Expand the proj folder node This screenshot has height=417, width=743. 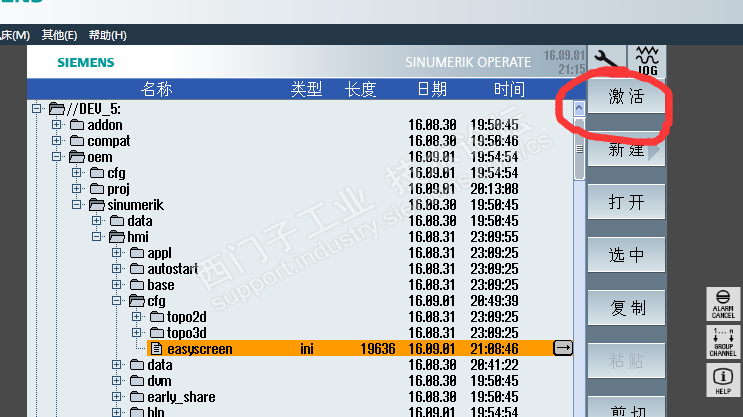pyautogui.click(x=76, y=189)
